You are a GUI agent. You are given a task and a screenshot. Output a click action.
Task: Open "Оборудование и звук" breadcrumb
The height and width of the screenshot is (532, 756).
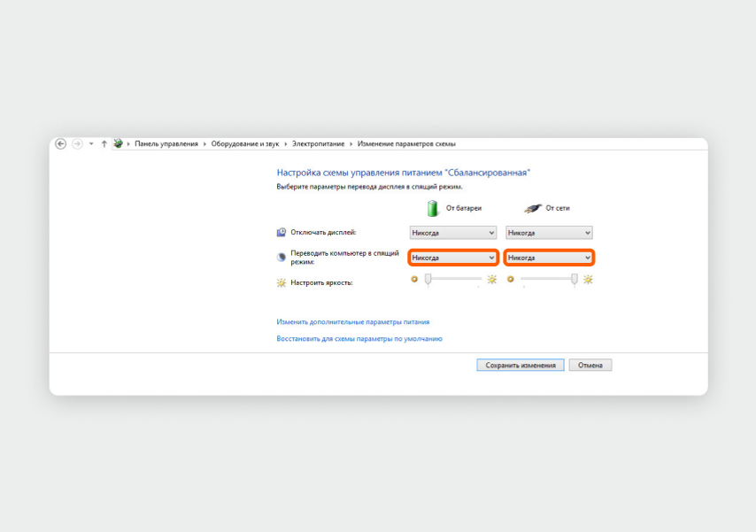pyautogui.click(x=245, y=143)
